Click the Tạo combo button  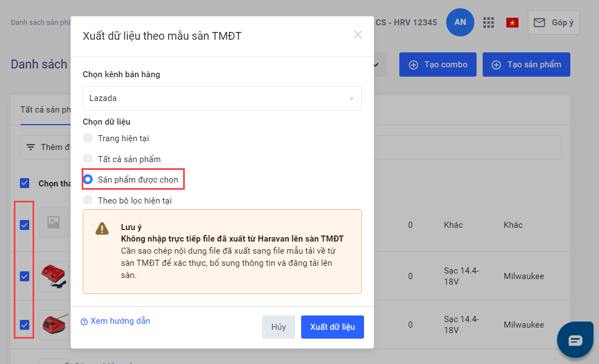pyautogui.click(x=438, y=65)
